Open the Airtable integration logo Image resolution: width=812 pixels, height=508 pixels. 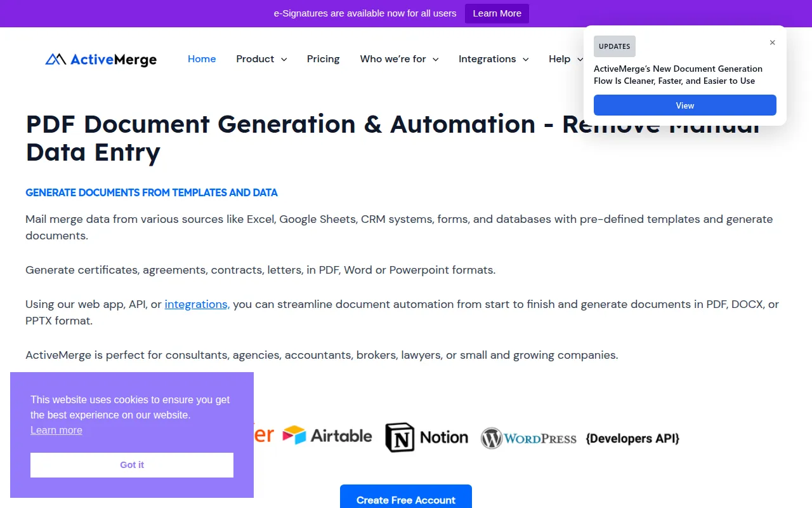327,436
